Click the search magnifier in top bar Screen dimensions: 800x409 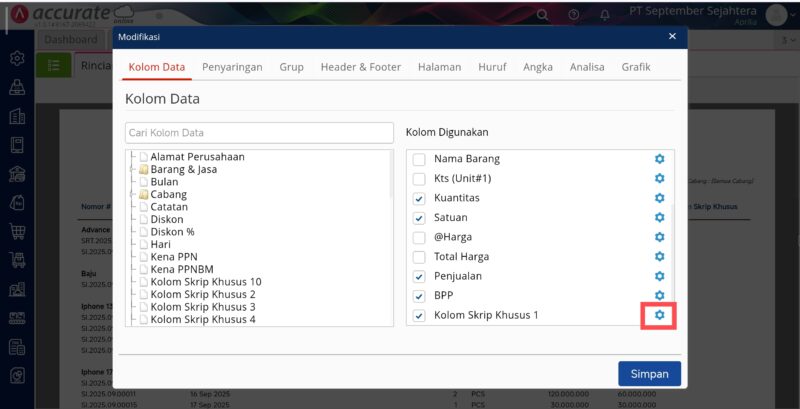point(543,15)
